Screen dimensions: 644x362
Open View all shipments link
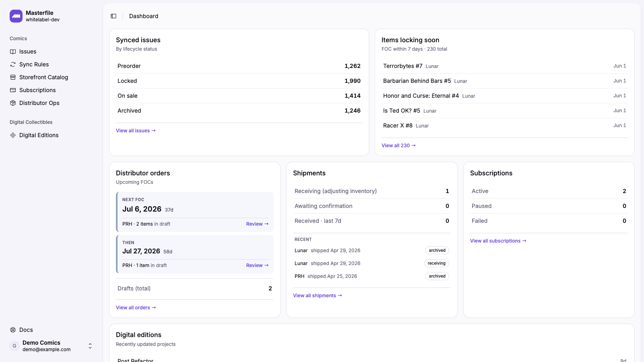coord(318,296)
